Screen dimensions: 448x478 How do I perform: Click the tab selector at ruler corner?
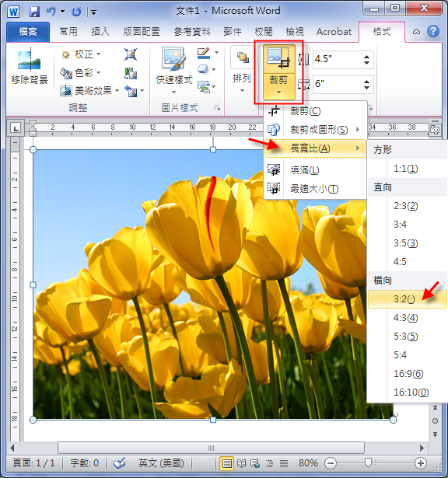(16, 128)
